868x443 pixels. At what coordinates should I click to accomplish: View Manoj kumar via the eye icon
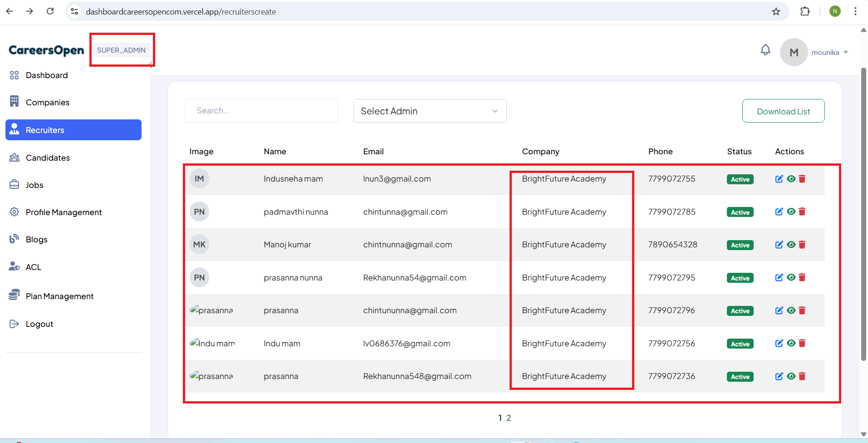point(791,245)
